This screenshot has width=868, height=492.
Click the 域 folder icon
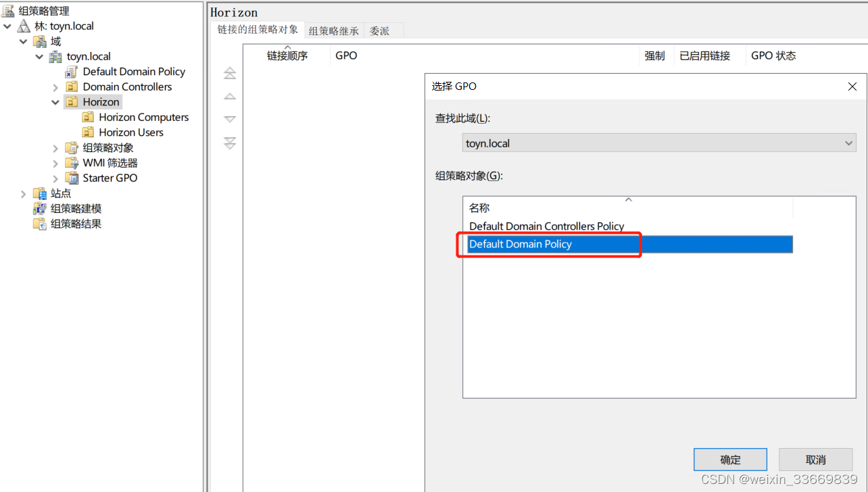pyautogui.click(x=40, y=41)
